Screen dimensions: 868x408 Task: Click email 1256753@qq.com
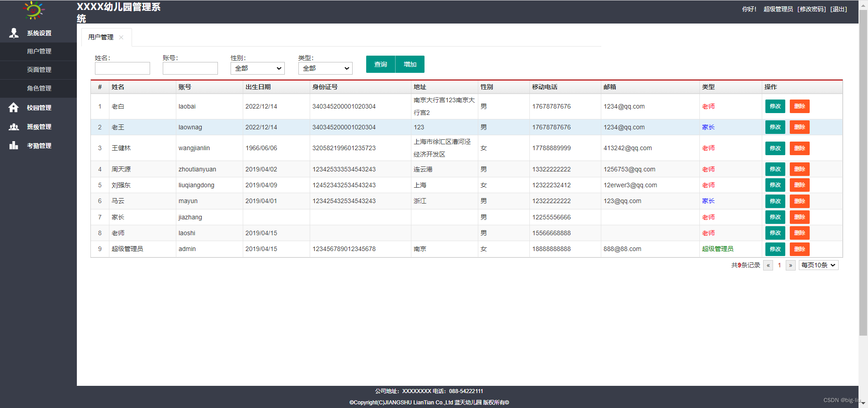[629, 169]
